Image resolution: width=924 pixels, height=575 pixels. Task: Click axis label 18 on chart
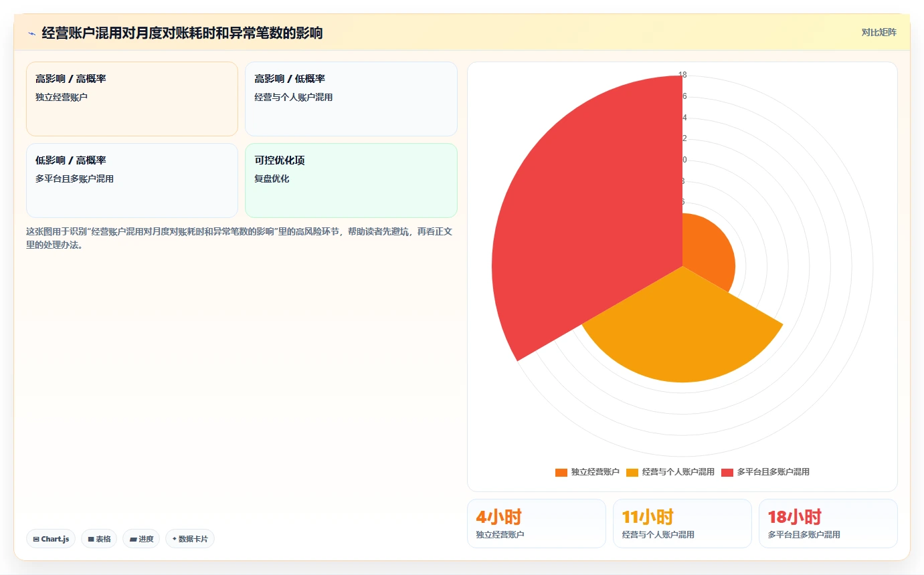point(682,75)
